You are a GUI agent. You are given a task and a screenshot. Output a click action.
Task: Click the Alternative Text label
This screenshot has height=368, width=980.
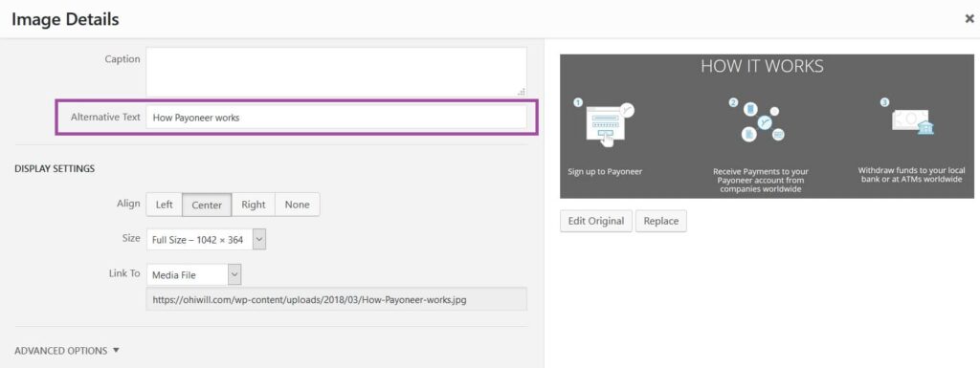pos(105,117)
